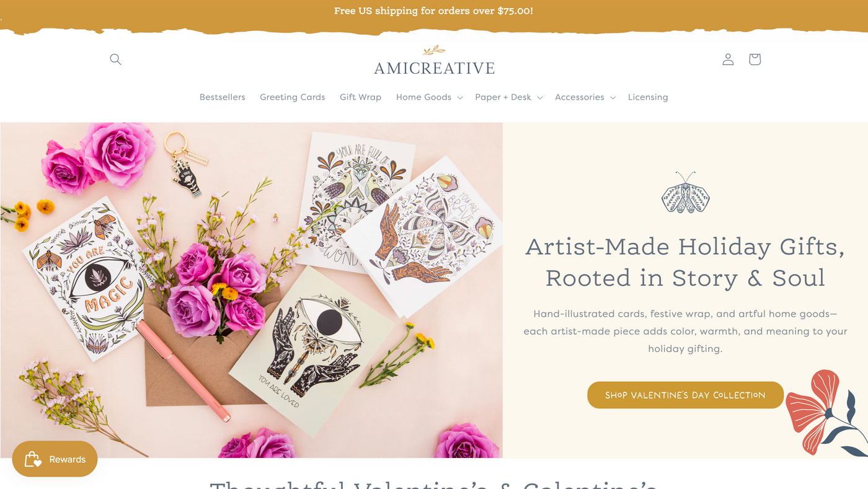Expand the Accessories dropdown menu
This screenshot has height=489, width=868.
585,97
